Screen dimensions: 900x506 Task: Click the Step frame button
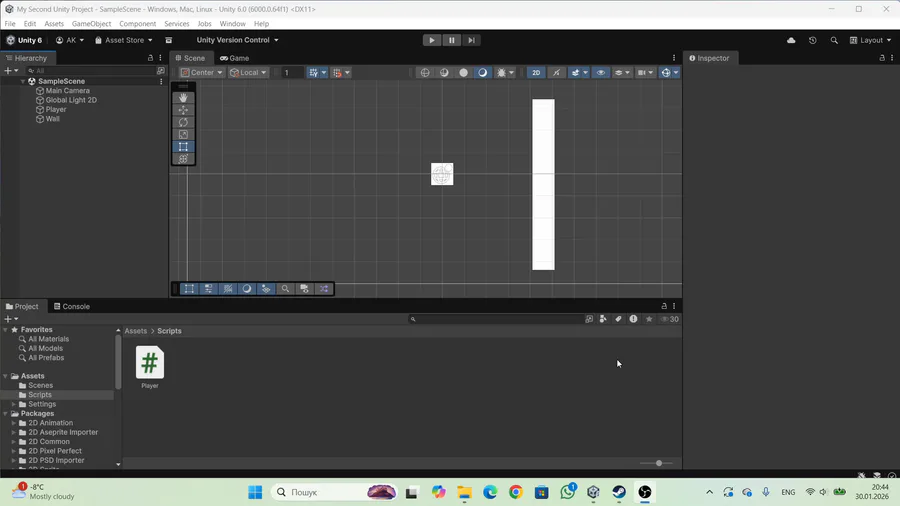(471, 40)
